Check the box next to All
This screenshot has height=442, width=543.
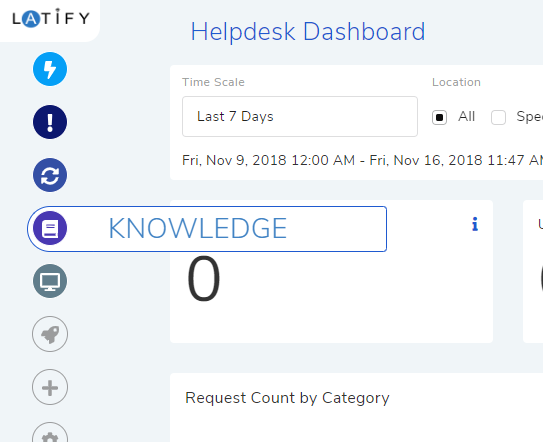click(x=439, y=117)
